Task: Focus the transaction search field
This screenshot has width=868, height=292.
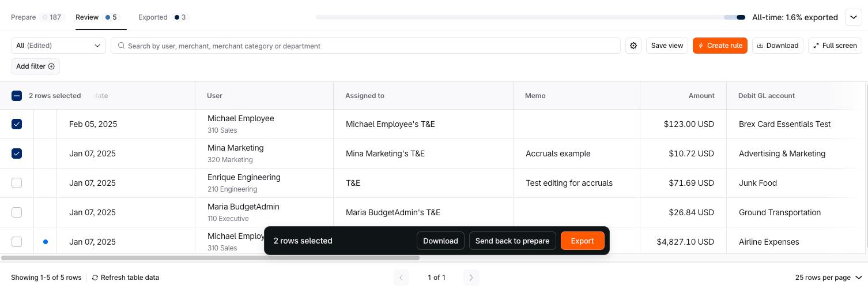Action: [x=369, y=46]
